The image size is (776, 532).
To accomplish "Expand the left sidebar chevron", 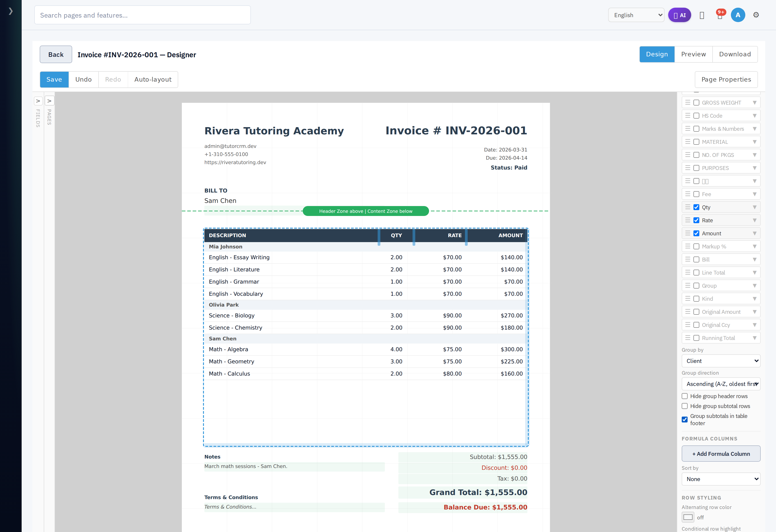I will point(11,11).
